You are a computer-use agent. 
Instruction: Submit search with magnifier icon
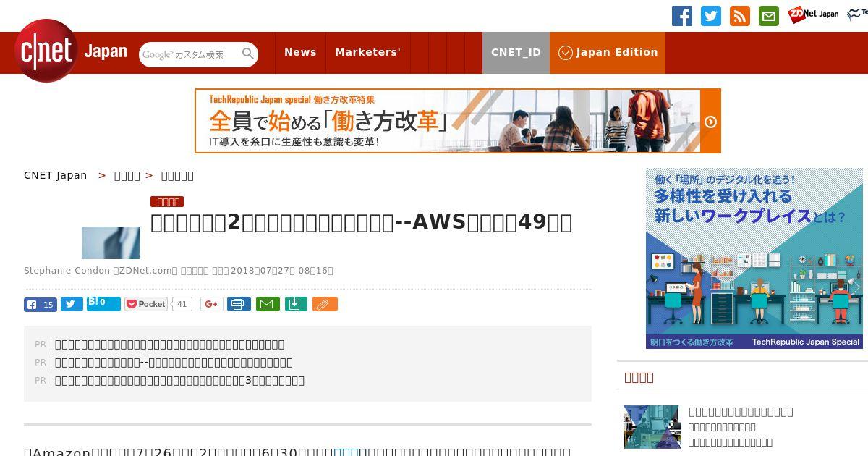(x=248, y=54)
